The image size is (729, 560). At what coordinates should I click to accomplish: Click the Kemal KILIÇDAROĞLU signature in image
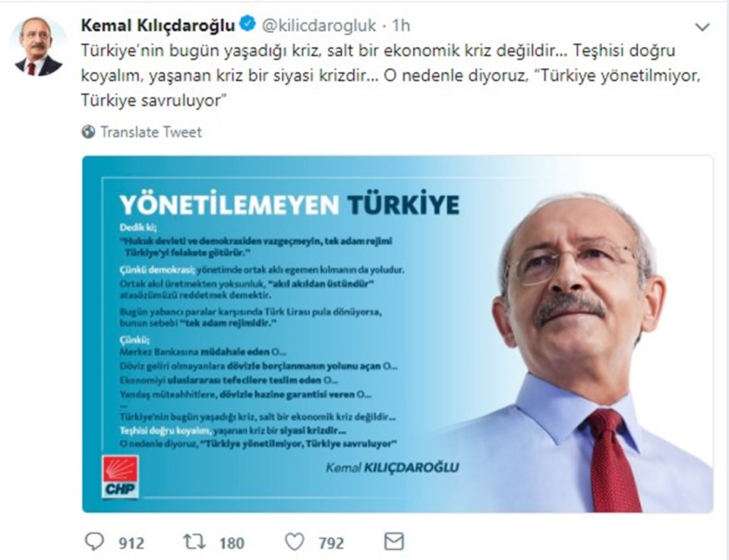392,467
